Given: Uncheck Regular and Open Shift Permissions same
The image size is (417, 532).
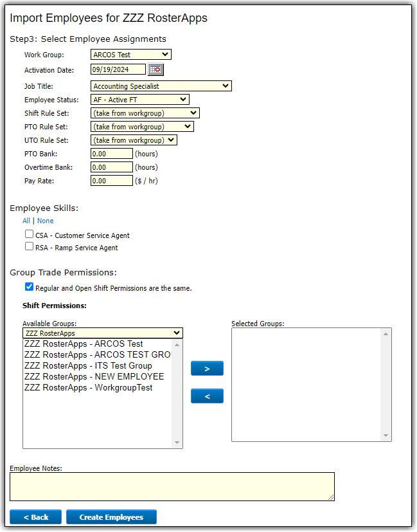Looking at the screenshot, I should 29,287.
